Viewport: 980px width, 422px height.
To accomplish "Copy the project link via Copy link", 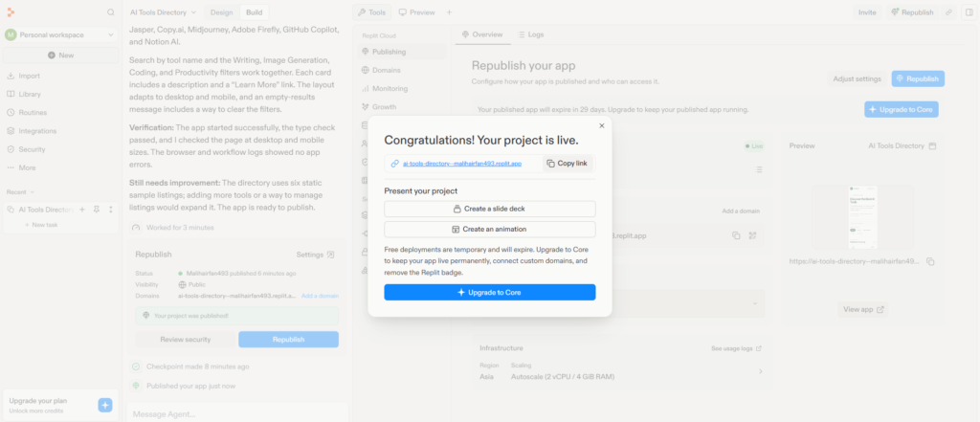I will (568, 164).
